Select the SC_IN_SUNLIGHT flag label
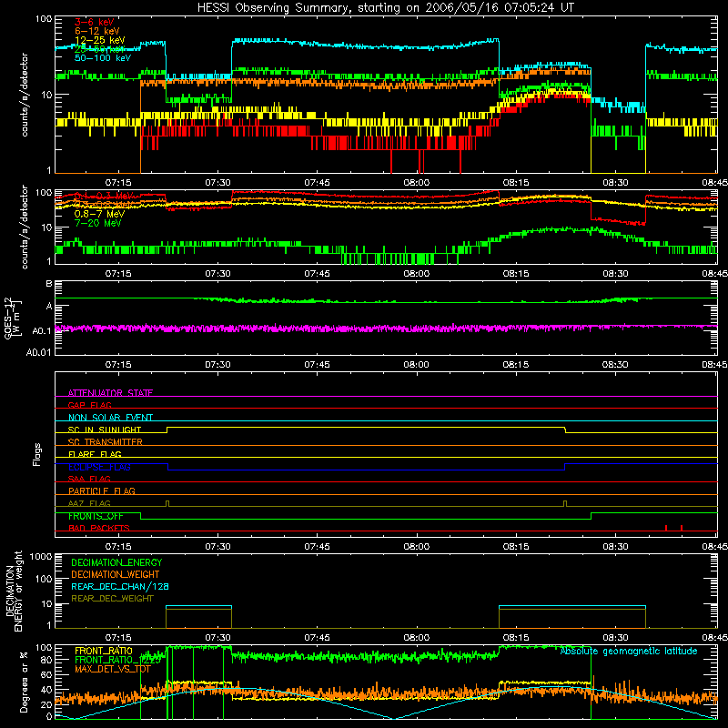Viewport: 728px width, 728px height. coord(105,430)
